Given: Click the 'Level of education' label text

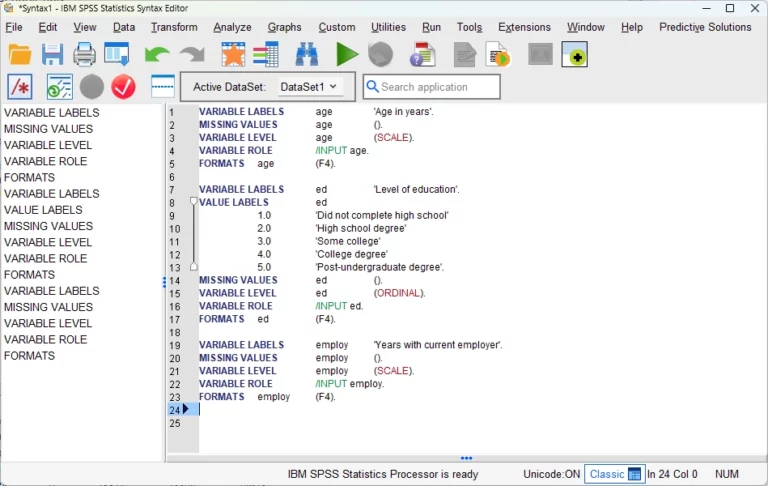Looking at the screenshot, I should click(x=416, y=189).
